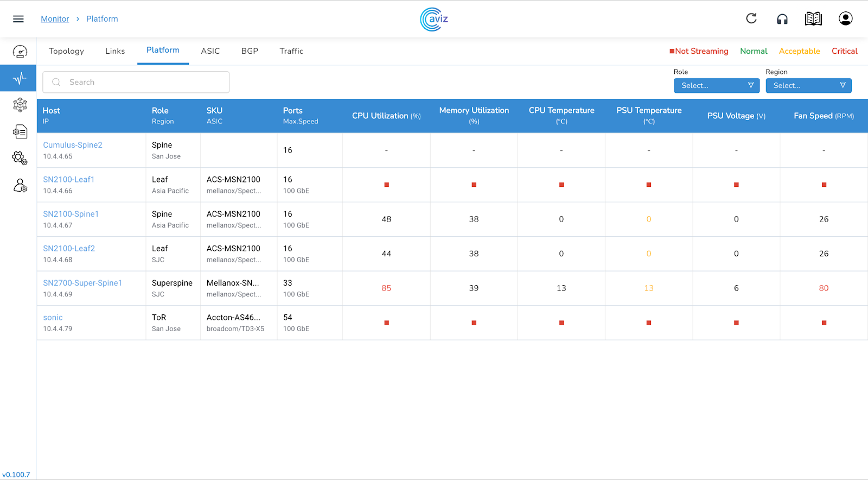Image resolution: width=868 pixels, height=480 pixels.
Task: Expand the Role filter dropdown
Action: (x=717, y=85)
